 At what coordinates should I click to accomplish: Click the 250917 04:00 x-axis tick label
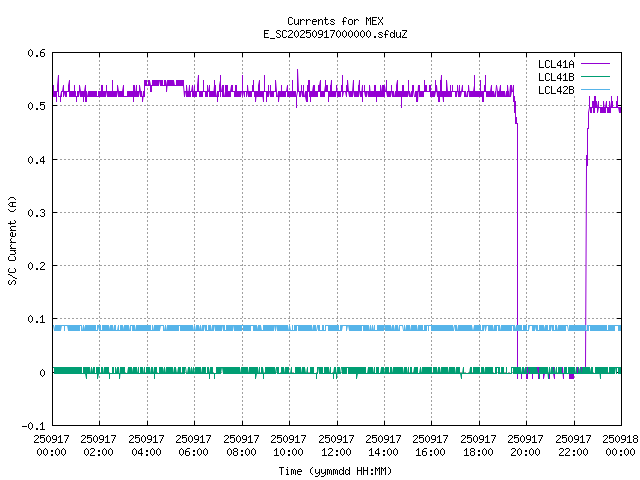tap(147, 445)
